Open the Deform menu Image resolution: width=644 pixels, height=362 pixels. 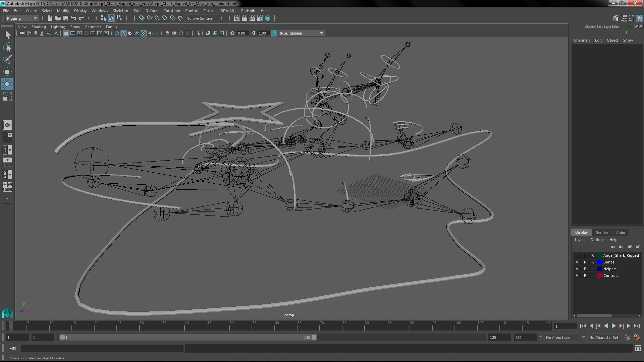pos(152,11)
